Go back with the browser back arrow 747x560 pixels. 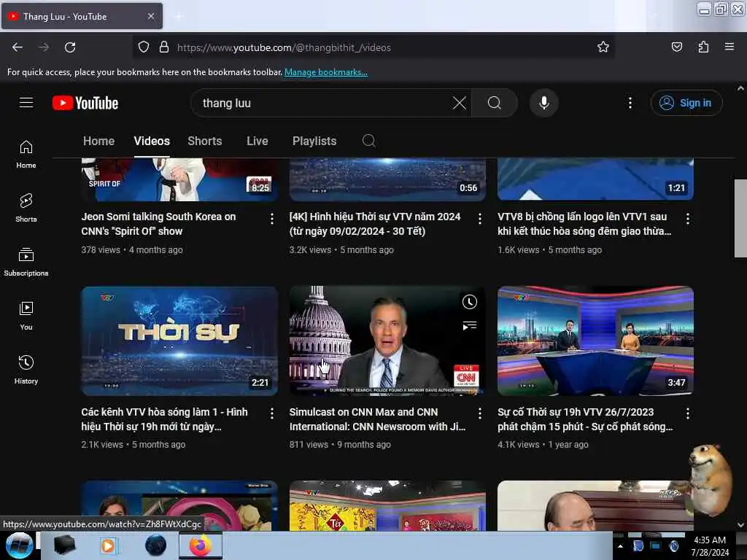tap(18, 47)
